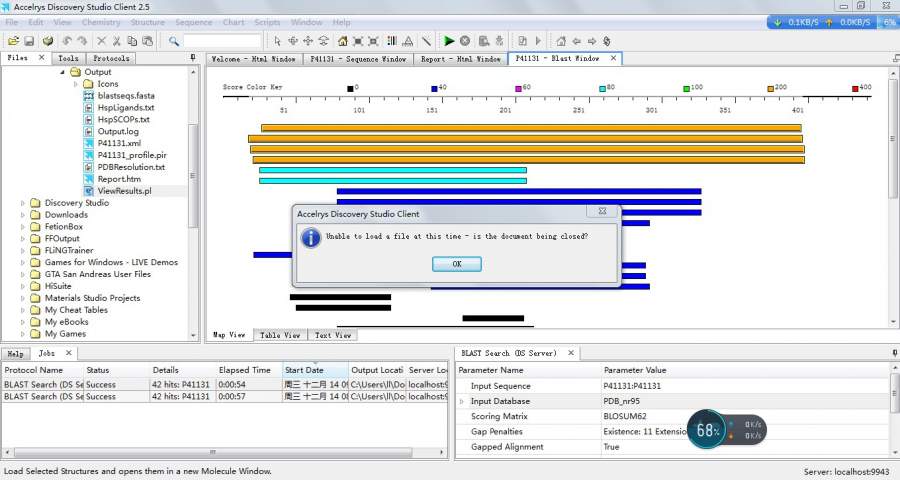Click the green Run protocol icon

click(x=449, y=41)
